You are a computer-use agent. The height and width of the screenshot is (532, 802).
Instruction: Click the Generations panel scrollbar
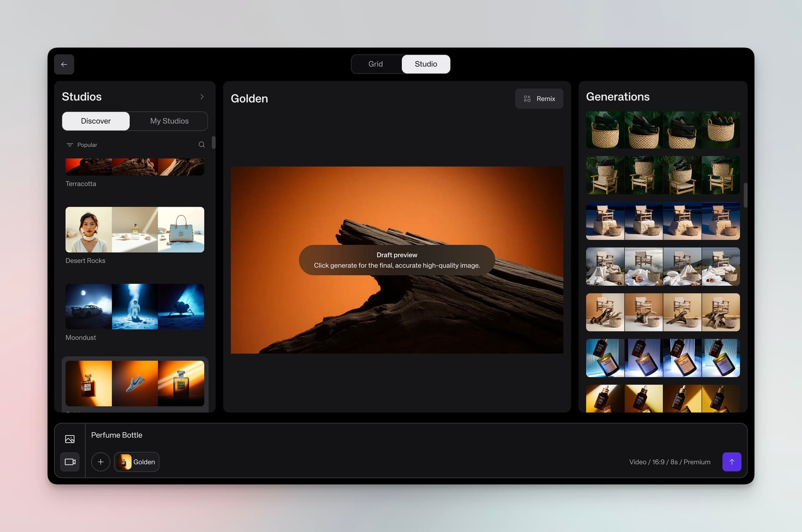(x=745, y=195)
